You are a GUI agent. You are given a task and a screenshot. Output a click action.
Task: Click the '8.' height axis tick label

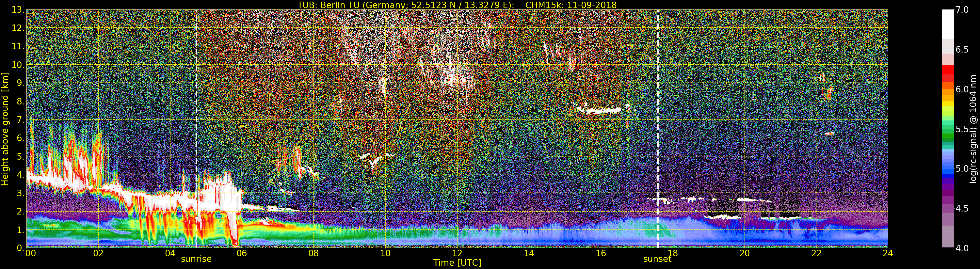tap(21, 102)
